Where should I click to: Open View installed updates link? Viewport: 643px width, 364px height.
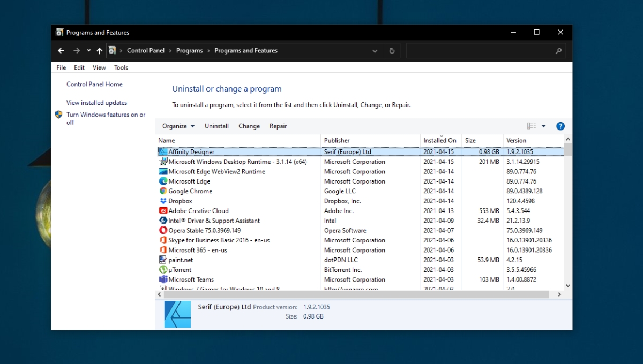pos(97,103)
